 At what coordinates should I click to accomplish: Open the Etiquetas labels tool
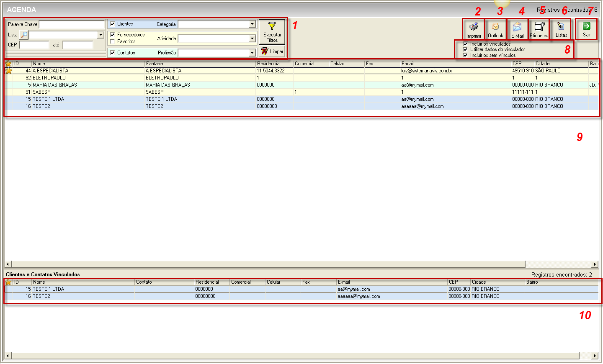[539, 29]
